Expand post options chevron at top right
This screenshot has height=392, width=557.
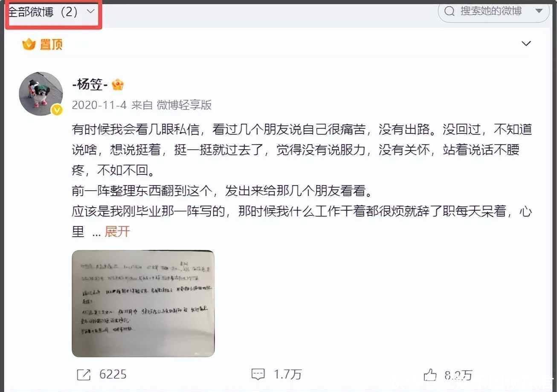(x=526, y=44)
